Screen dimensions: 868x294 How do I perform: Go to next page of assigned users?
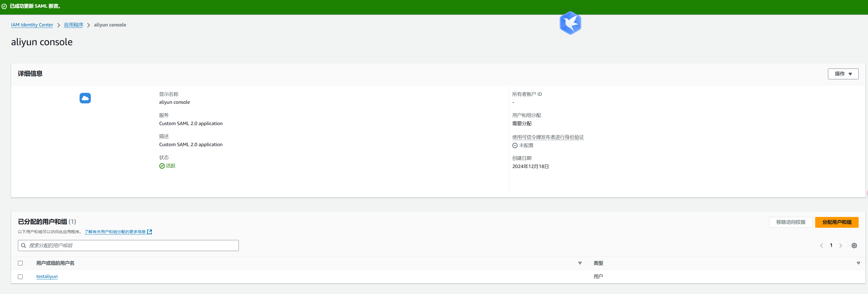coord(840,245)
